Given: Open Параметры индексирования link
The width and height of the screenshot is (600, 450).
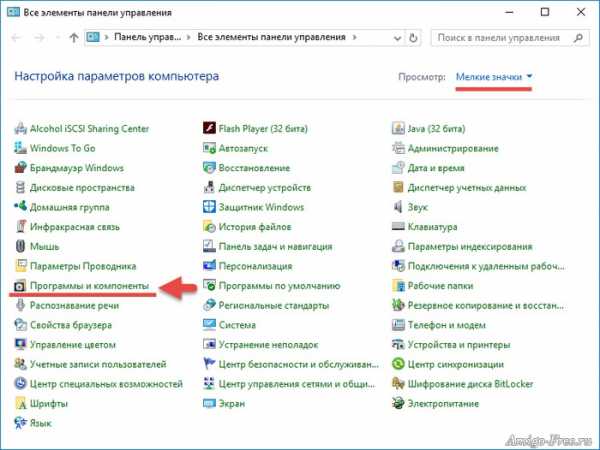Looking at the screenshot, I should pos(470,246).
